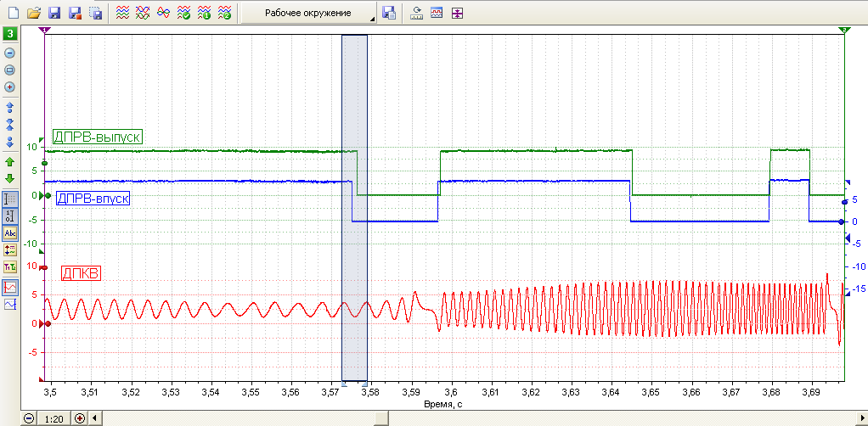Click the waveform icon with number 1 badge
The width and height of the screenshot is (868, 426).
click(x=204, y=13)
